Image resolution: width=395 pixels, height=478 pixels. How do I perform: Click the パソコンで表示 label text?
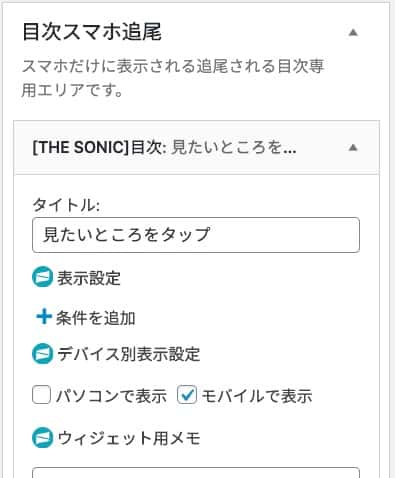pyautogui.click(x=111, y=396)
